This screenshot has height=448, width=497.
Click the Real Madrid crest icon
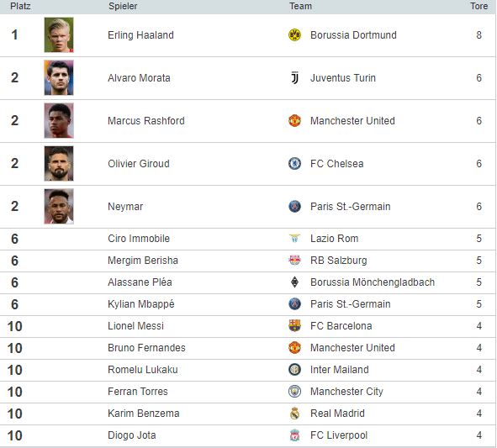click(x=294, y=414)
